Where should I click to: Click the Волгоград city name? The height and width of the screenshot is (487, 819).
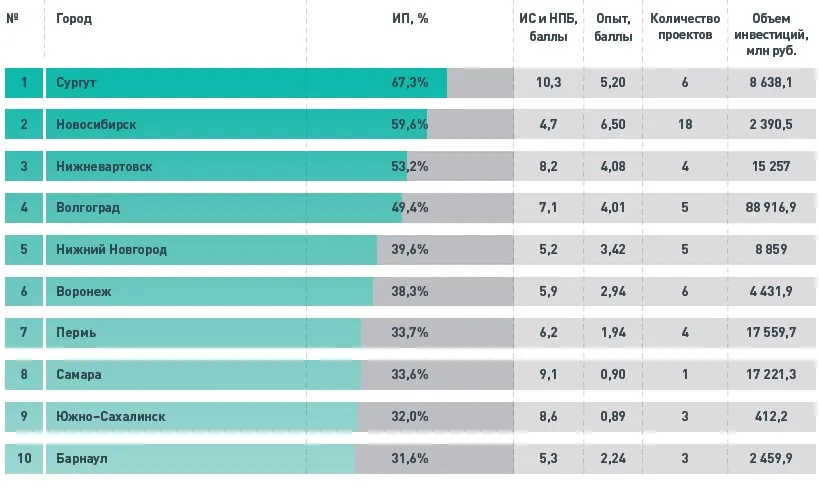click(88, 208)
